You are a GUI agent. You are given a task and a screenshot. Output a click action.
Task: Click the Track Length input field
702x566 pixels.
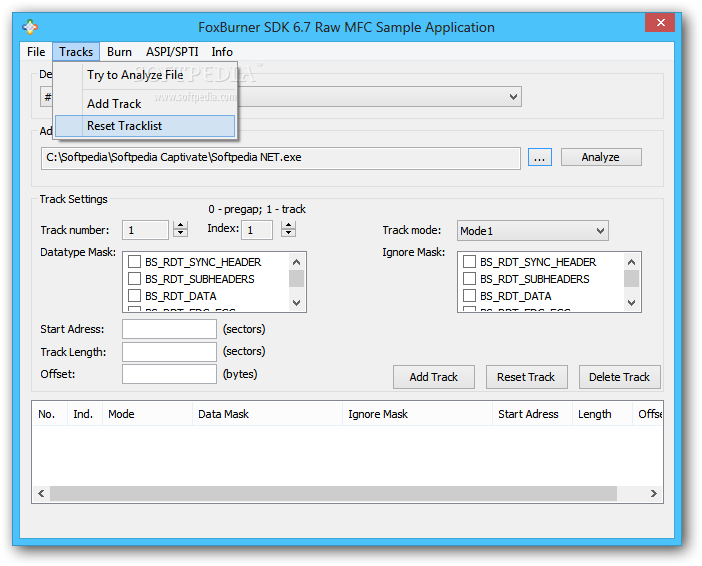[x=169, y=352]
